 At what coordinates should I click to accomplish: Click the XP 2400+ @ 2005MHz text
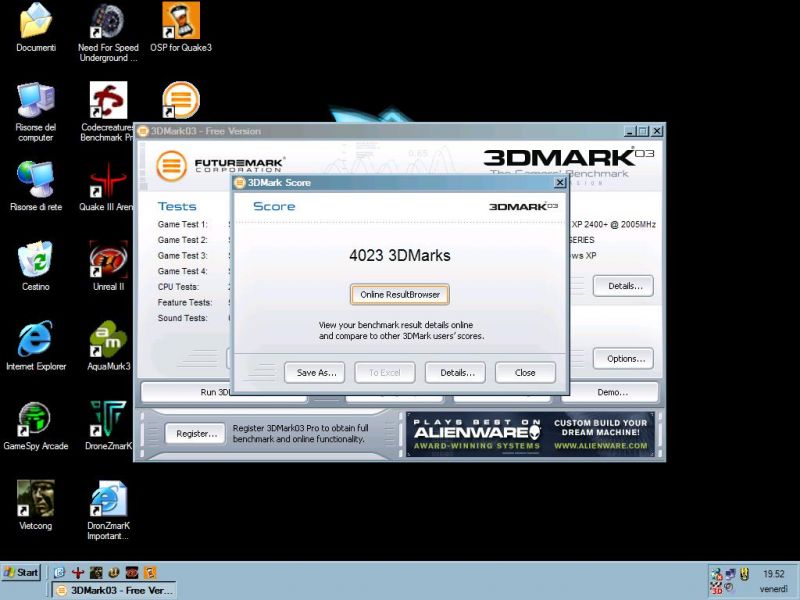coord(614,224)
